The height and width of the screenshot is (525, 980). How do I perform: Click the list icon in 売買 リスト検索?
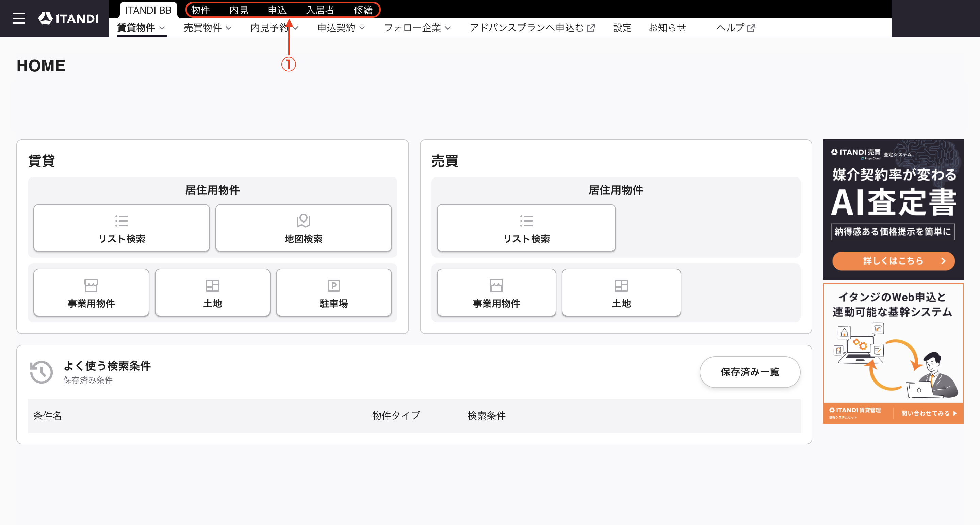pos(526,221)
